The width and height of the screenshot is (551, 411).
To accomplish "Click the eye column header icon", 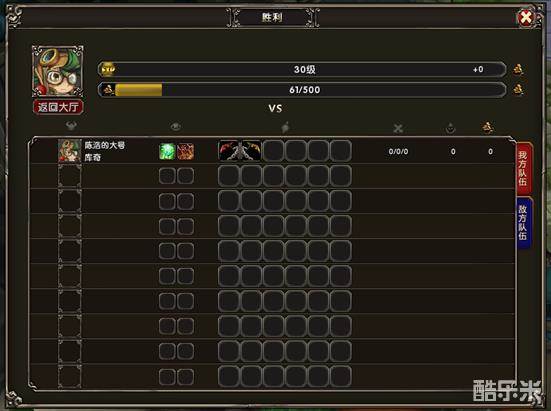I will pos(176,126).
